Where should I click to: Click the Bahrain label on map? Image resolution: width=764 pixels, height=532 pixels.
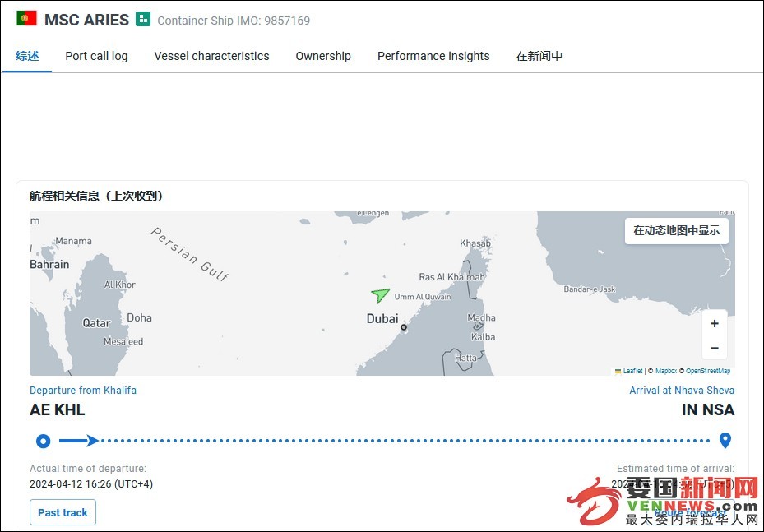[49, 265]
